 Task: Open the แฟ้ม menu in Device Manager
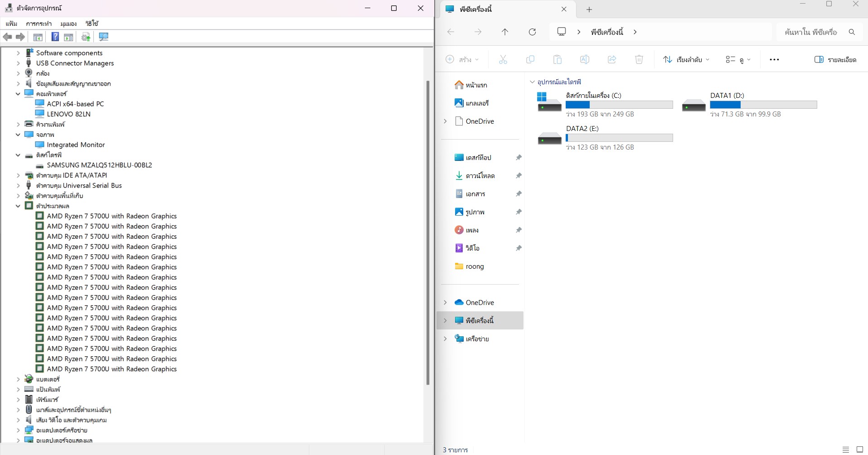[x=11, y=24]
